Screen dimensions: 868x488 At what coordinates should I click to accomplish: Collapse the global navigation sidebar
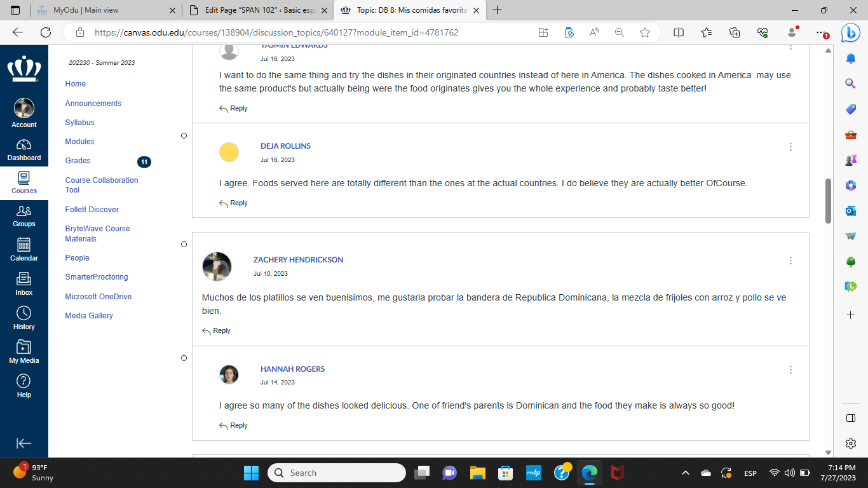coord(24,443)
